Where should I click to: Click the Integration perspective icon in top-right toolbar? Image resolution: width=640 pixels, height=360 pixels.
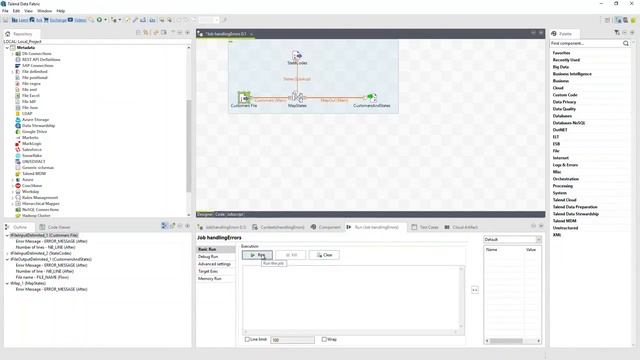618,20
